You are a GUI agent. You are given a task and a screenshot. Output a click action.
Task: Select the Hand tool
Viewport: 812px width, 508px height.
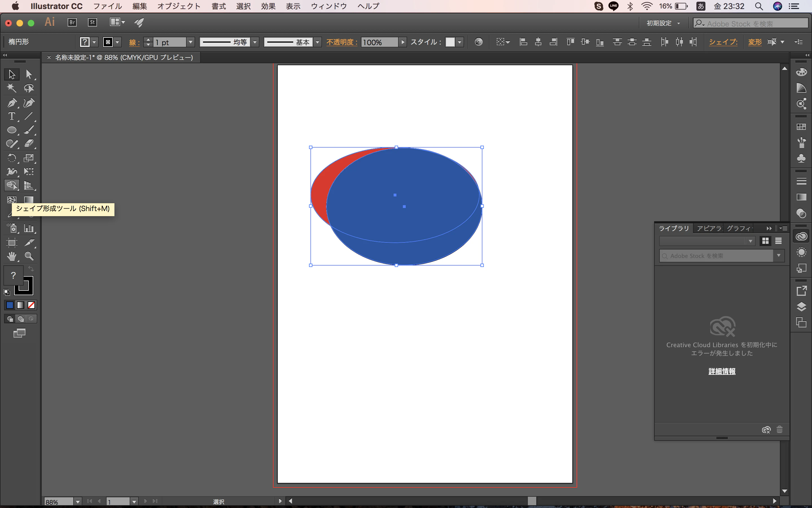click(x=12, y=256)
